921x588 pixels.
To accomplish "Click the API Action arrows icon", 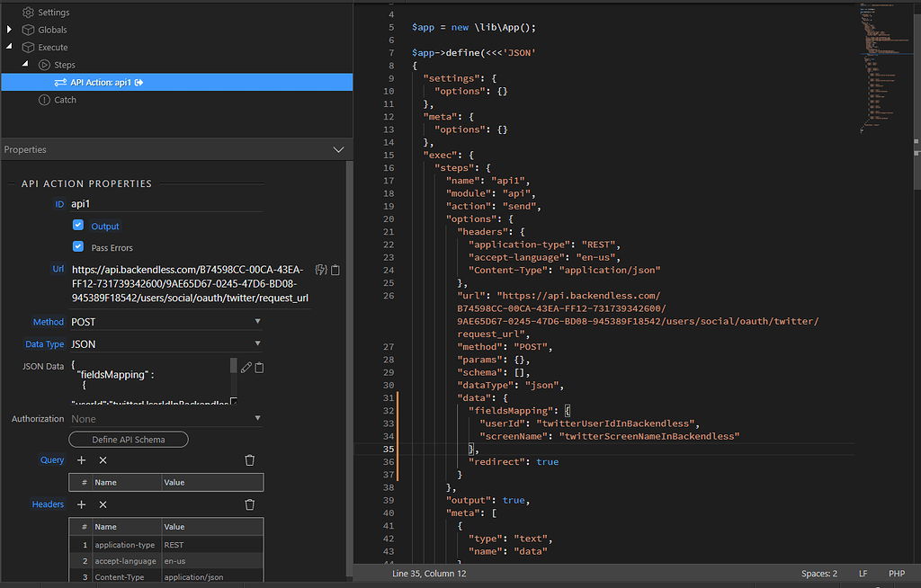I will click(60, 82).
